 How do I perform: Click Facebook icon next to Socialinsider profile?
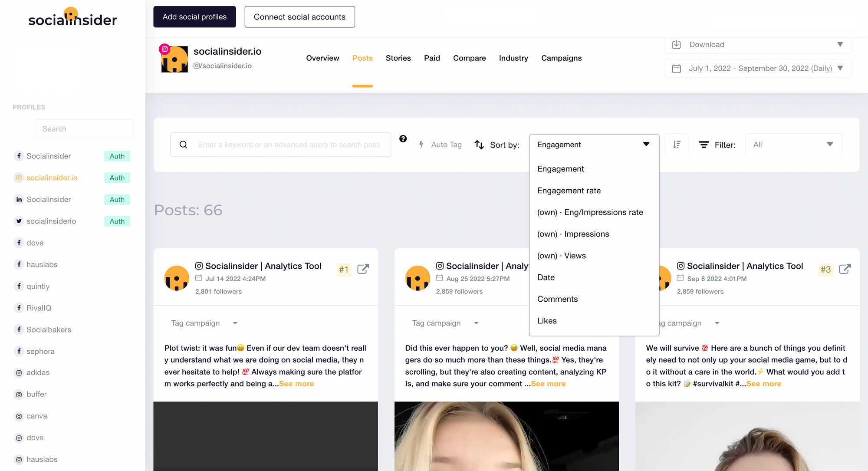point(19,156)
